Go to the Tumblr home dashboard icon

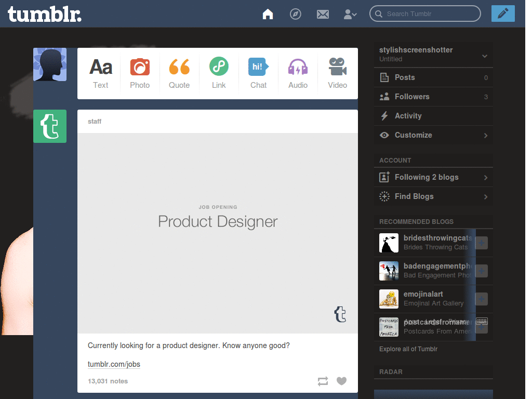(x=268, y=14)
